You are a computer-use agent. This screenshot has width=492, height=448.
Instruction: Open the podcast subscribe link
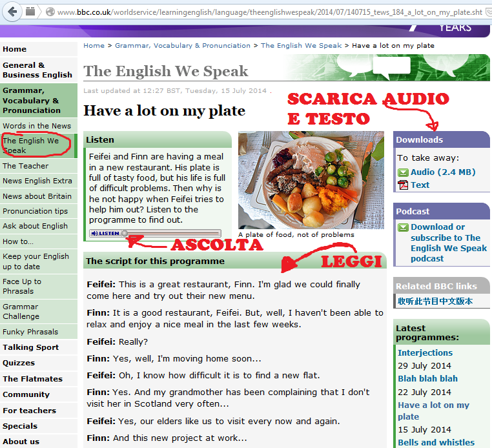tap(448, 243)
